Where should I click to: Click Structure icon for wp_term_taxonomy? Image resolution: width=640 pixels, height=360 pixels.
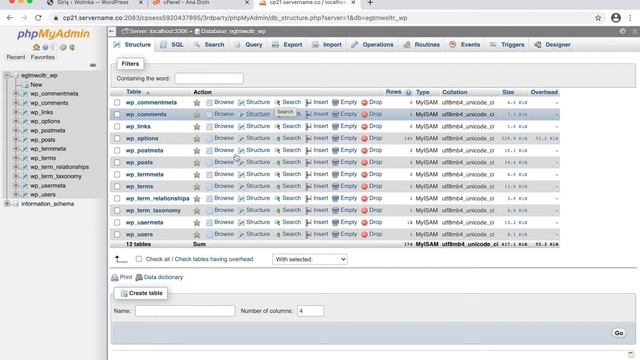(x=241, y=211)
